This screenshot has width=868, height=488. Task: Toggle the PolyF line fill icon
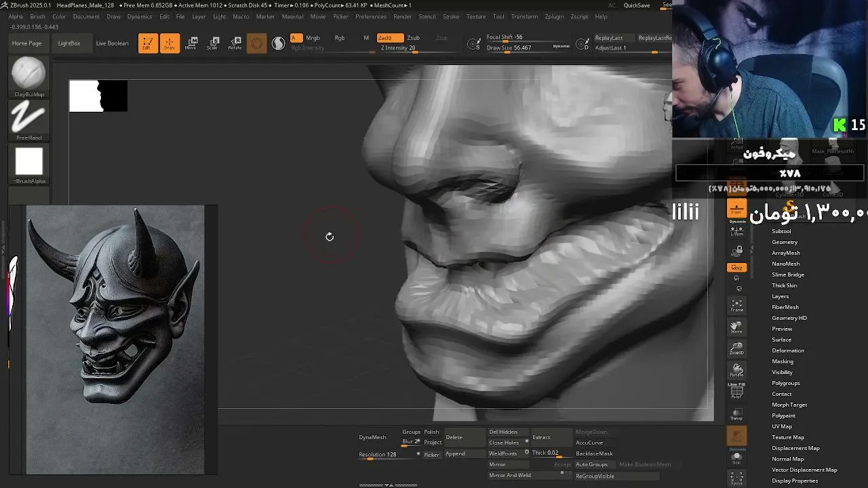click(x=736, y=390)
